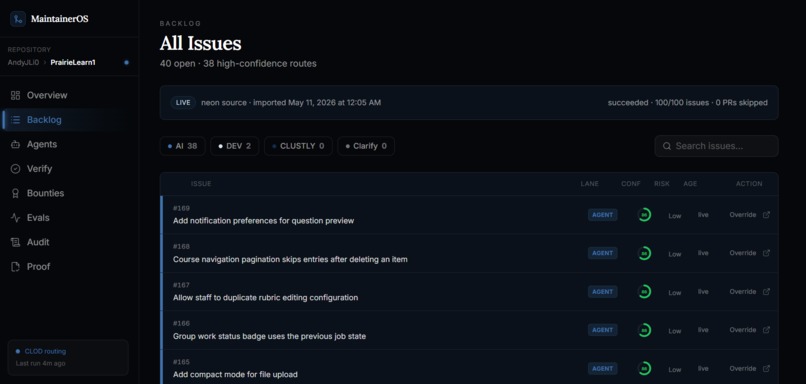Click Override for issue #165
The height and width of the screenshot is (384, 806).
743,369
